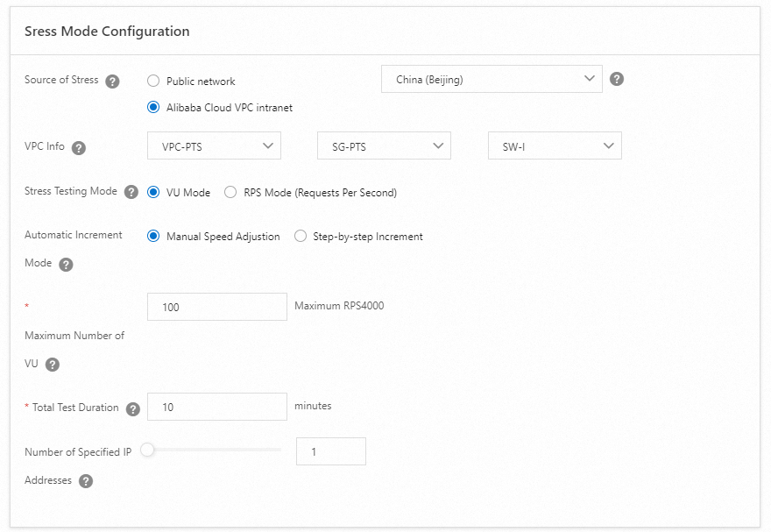Click help icon for Maximum Number of VU
The width and height of the screenshot is (771, 532).
pos(53,365)
